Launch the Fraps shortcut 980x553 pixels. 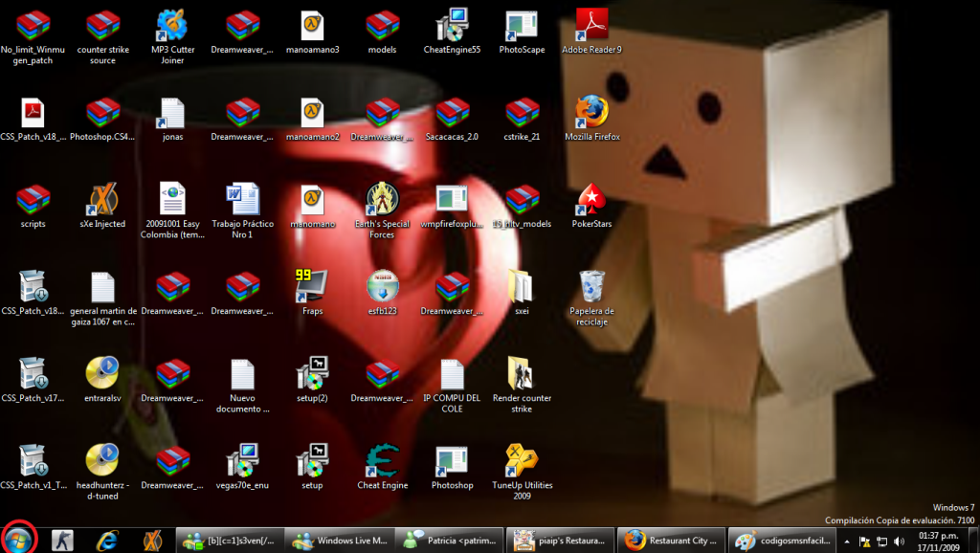pos(313,286)
